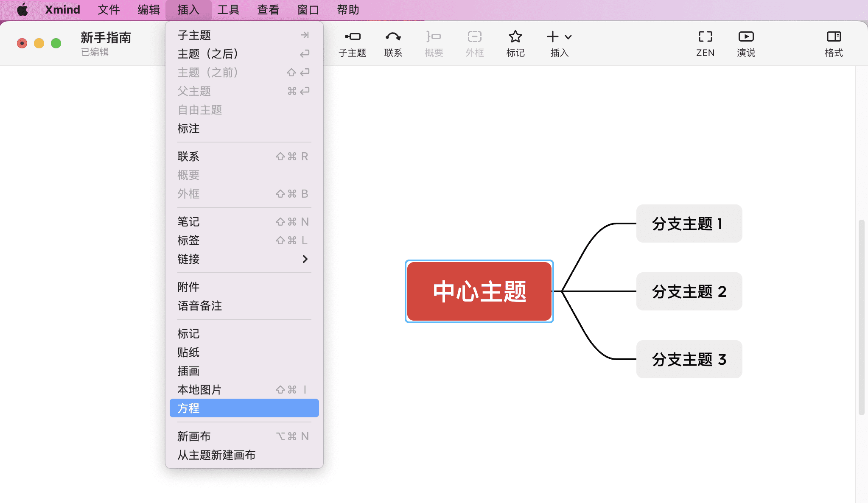Viewport: 868px width, 503px height.
Task: Select 从主题新建画布 entry
Action: (216, 455)
